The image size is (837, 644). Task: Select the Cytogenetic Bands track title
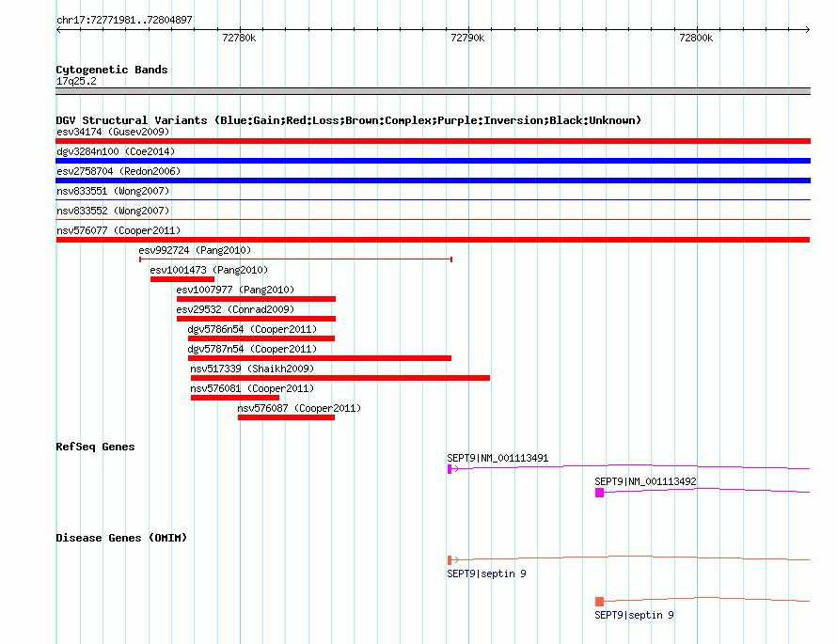coord(112,70)
